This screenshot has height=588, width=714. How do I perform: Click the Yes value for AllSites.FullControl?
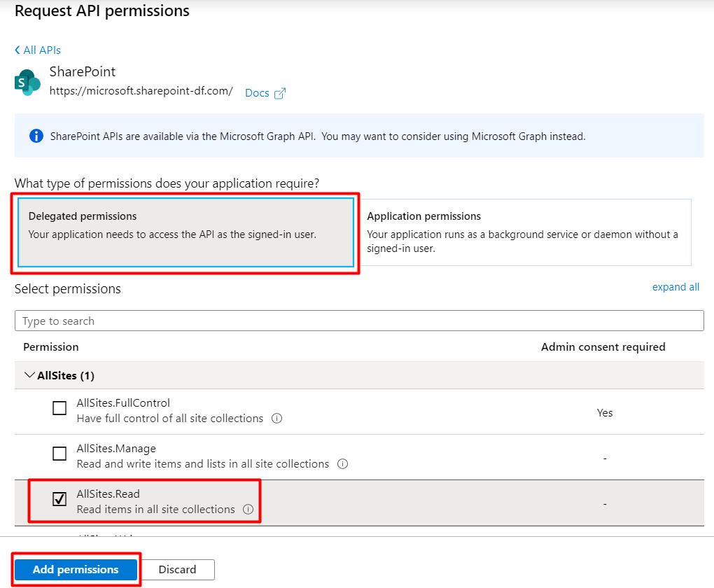(605, 412)
